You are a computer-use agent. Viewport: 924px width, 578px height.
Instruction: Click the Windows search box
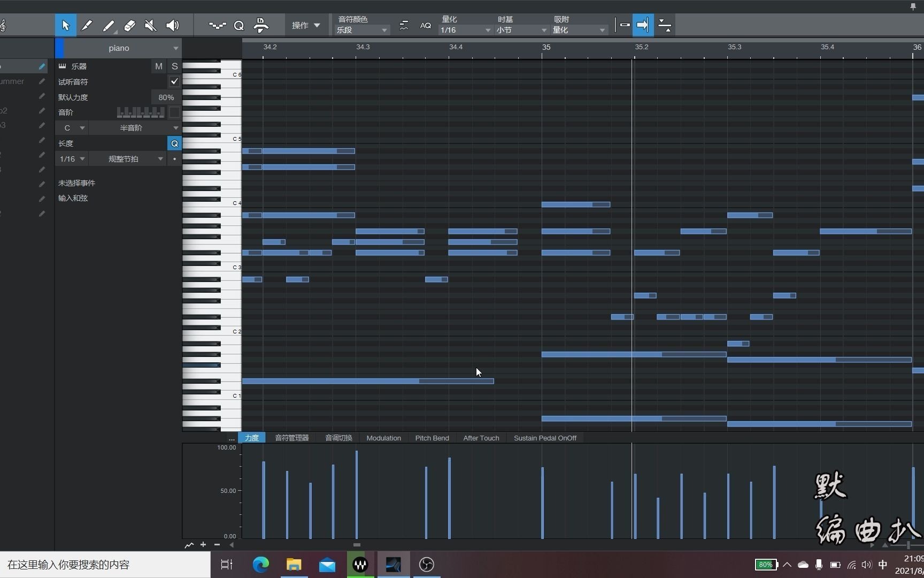click(105, 565)
